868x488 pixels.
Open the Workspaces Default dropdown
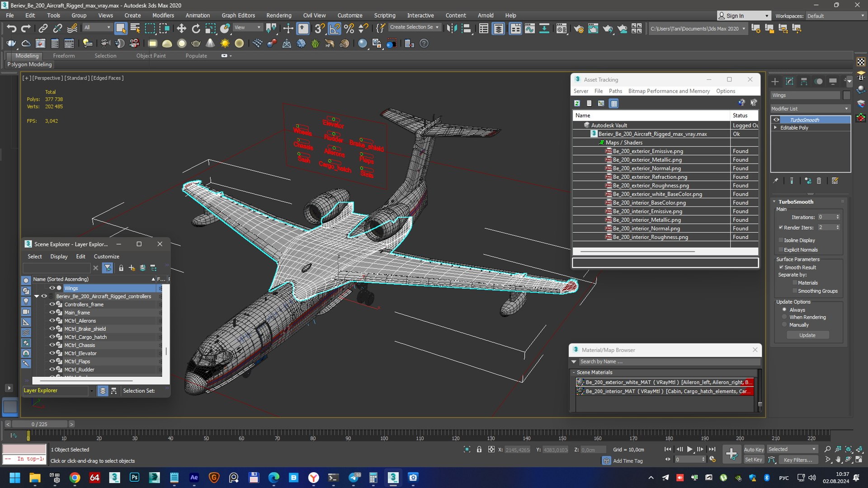[836, 16]
